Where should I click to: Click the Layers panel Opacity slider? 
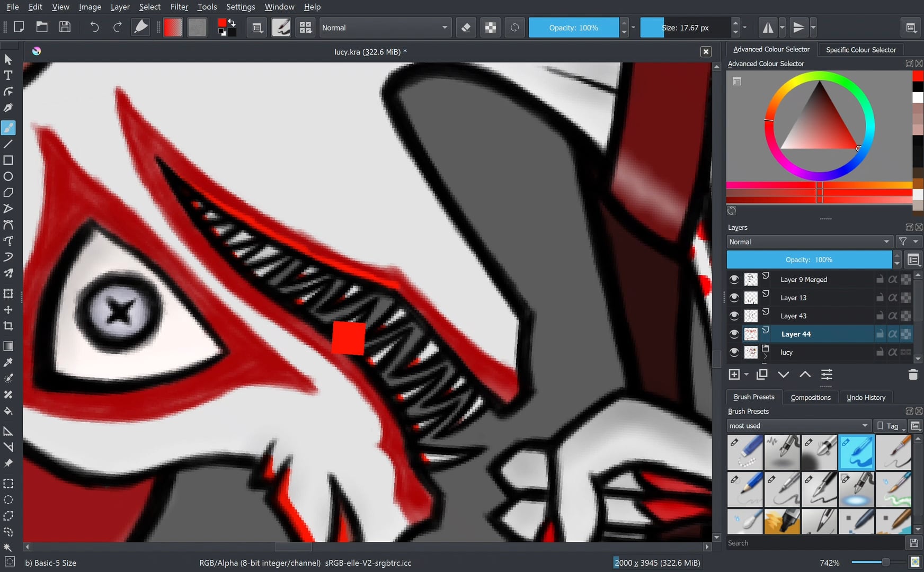pos(809,260)
